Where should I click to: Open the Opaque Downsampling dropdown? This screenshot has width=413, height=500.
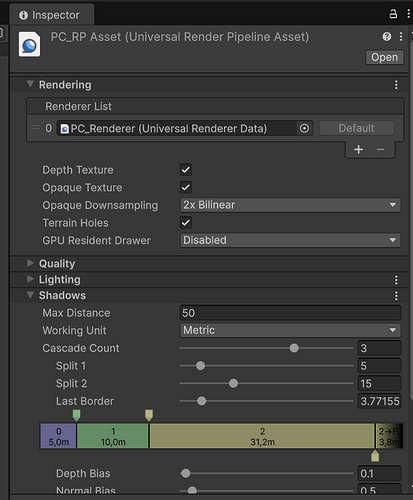290,205
